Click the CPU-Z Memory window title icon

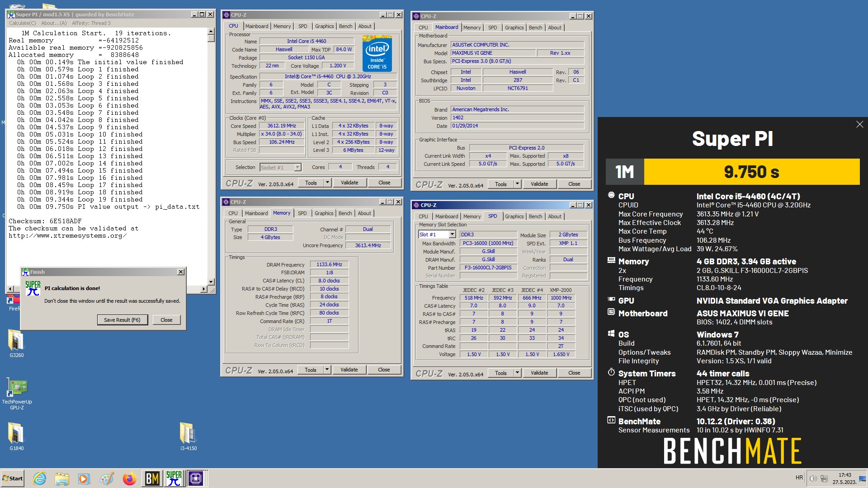tap(226, 202)
